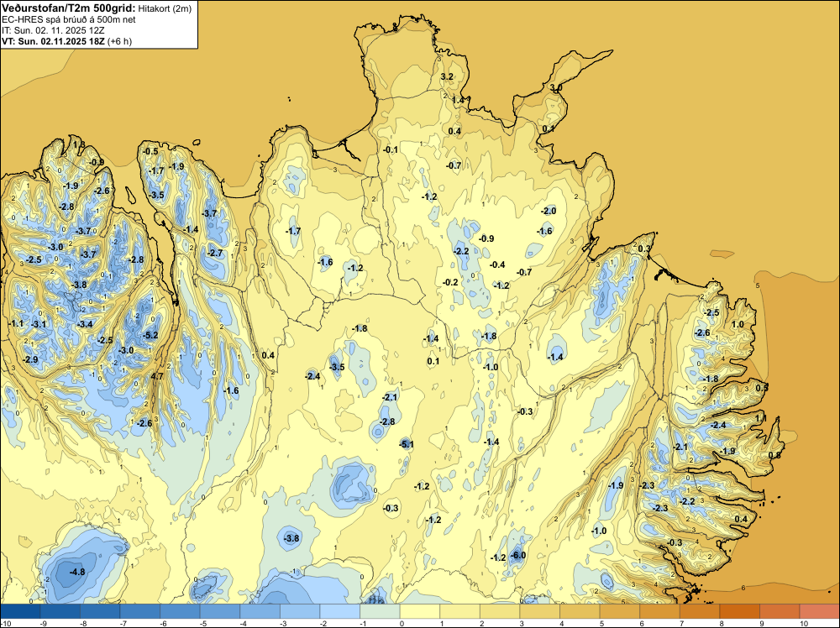Click the legend swatch between -10 and -9
840x628 pixels.
tap(20, 611)
